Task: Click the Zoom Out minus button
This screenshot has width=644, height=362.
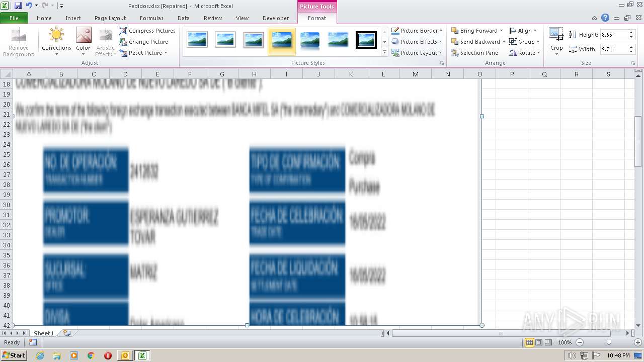Action: click(579, 342)
